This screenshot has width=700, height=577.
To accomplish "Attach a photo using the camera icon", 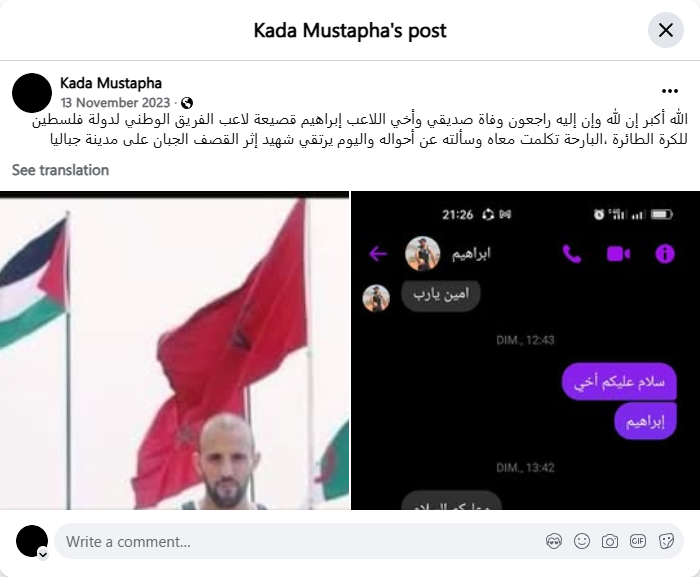I will pos(610,541).
